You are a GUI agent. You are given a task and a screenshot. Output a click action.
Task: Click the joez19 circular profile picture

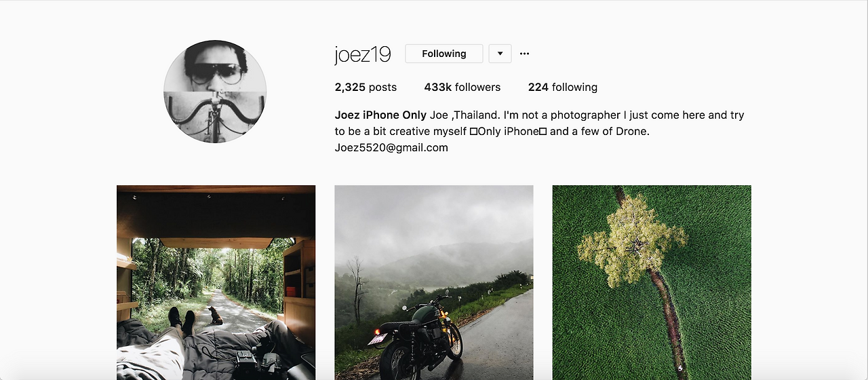click(215, 92)
